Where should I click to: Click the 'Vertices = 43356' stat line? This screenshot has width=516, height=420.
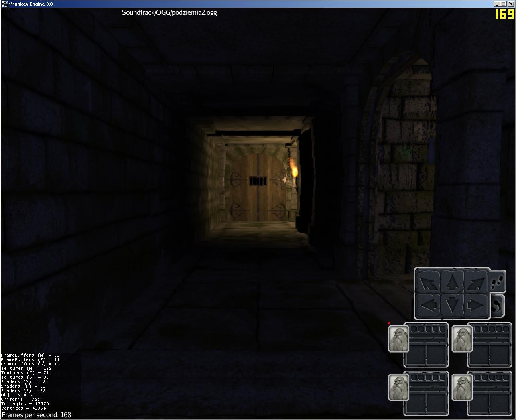pyautogui.click(x=24, y=408)
